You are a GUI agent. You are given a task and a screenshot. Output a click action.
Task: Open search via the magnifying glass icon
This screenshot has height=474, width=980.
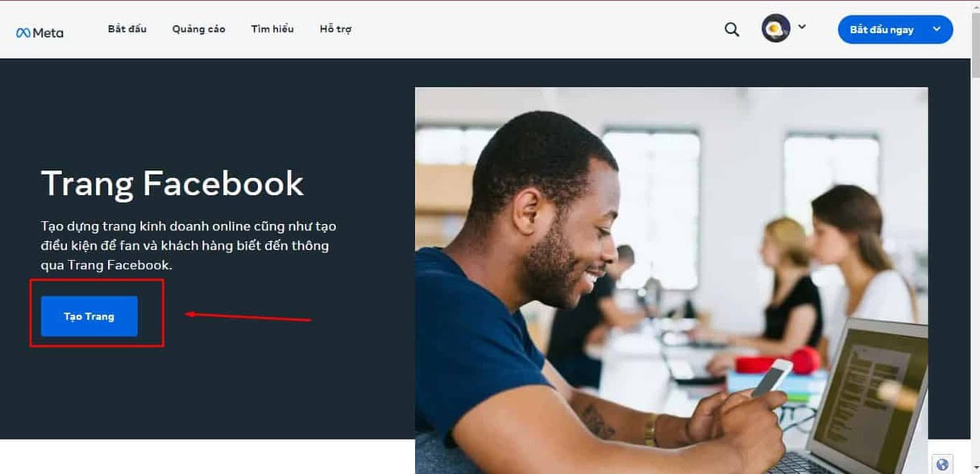pos(732,29)
